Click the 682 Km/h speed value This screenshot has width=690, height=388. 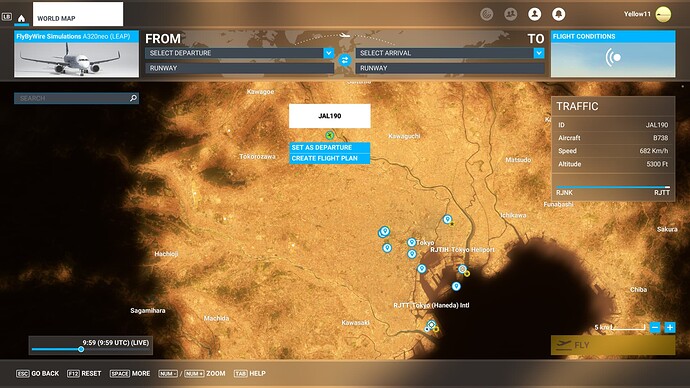point(653,151)
